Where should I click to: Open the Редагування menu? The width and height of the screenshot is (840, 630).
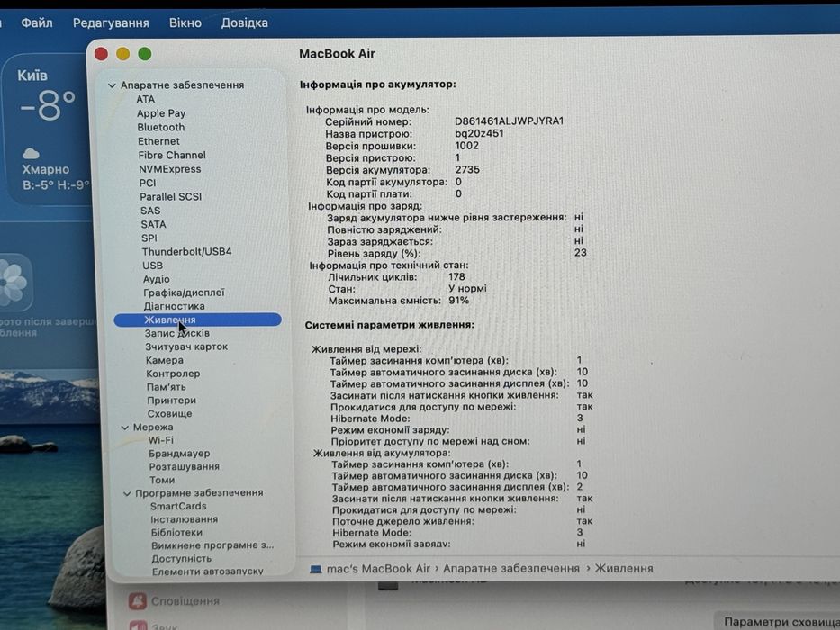[x=111, y=23]
